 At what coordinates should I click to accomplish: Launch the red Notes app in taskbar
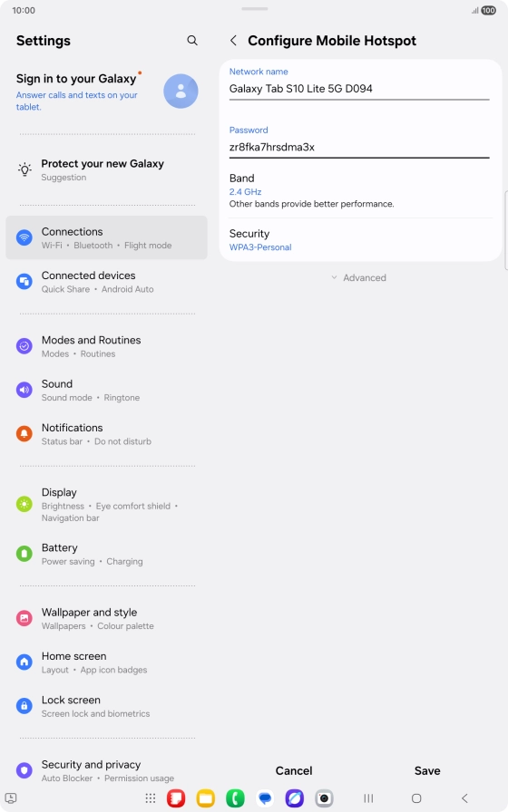click(176, 798)
